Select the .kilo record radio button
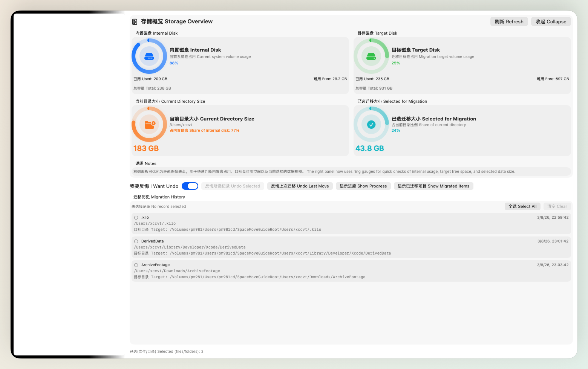588x369 pixels. point(136,218)
